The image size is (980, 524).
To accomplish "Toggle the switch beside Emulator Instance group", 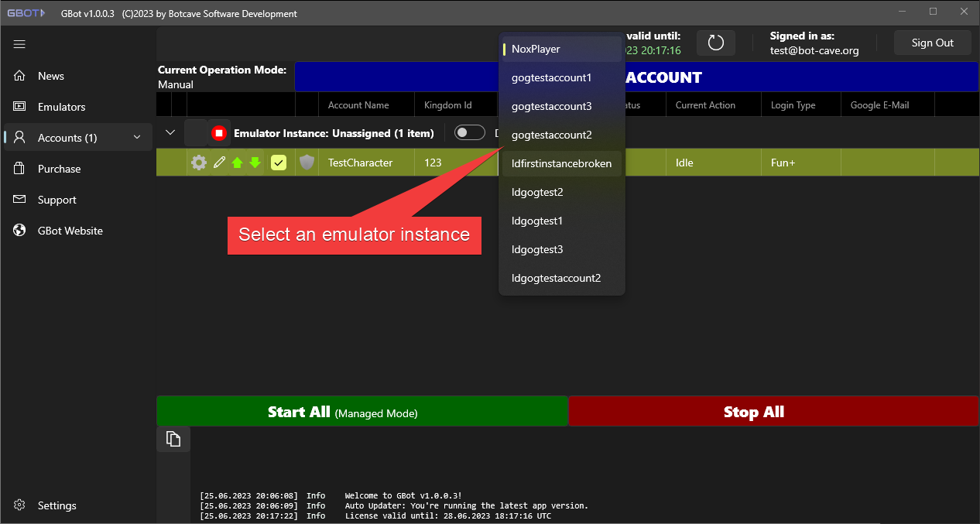I will 469,133.
